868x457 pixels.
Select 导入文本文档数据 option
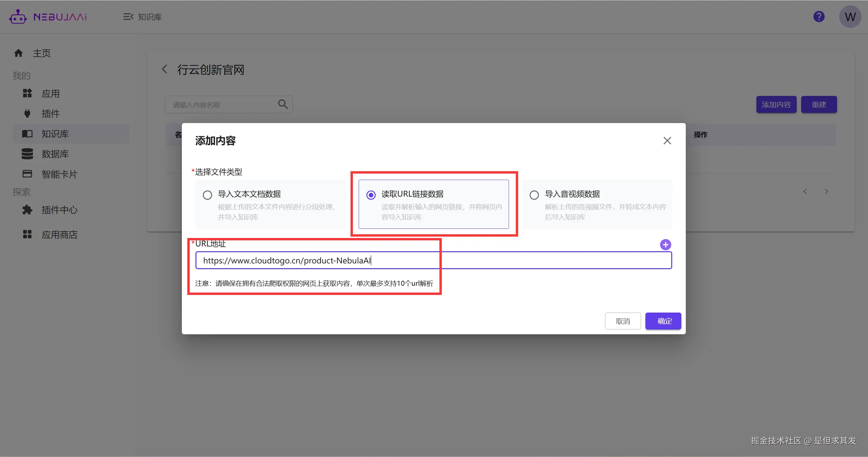207,195
